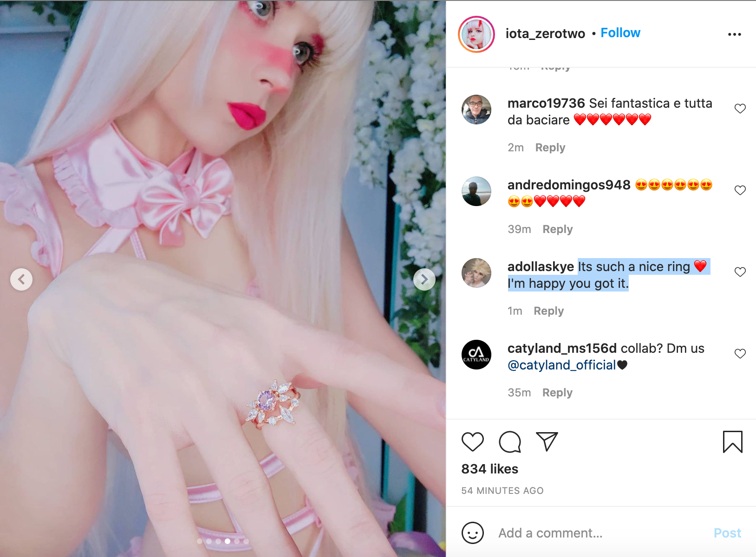Image resolution: width=756 pixels, height=557 pixels.
Task: Reply to adollaskye's comment
Action: click(548, 311)
